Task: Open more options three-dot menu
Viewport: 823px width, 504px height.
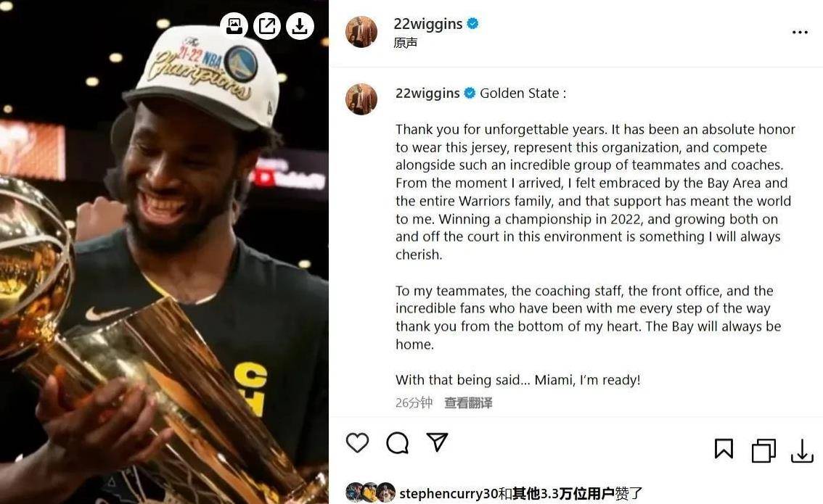Action: [x=800, y=33]
